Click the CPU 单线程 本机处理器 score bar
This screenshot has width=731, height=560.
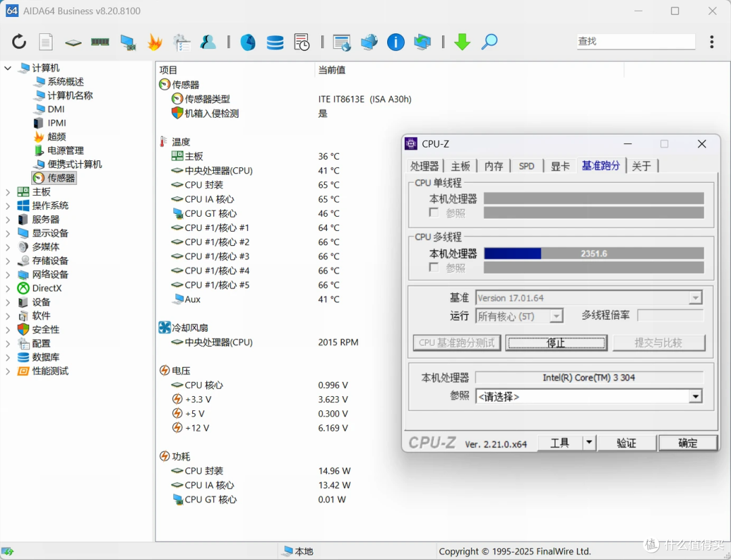coord(594,198)
